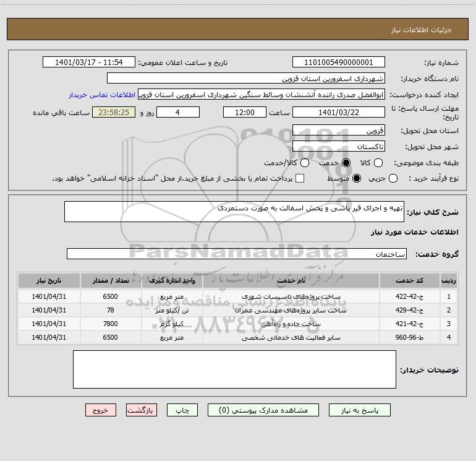Select سایر فعالیت های خدماتی شخصی row
Viewport: 476px width, 461px height.
pyautogui.click(x=238, y=337)
